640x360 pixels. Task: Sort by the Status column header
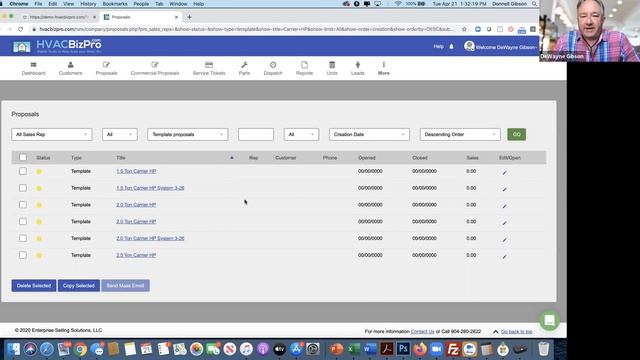click(43, 158)
